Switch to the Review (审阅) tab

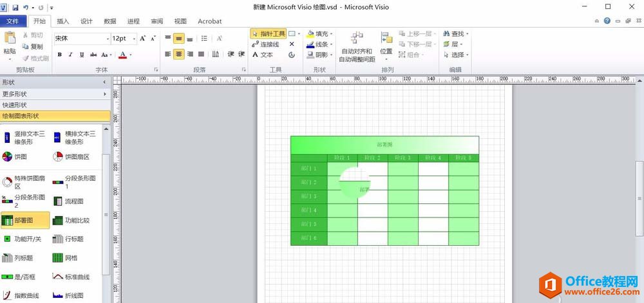pyautogui.click(x=157, y=21)
